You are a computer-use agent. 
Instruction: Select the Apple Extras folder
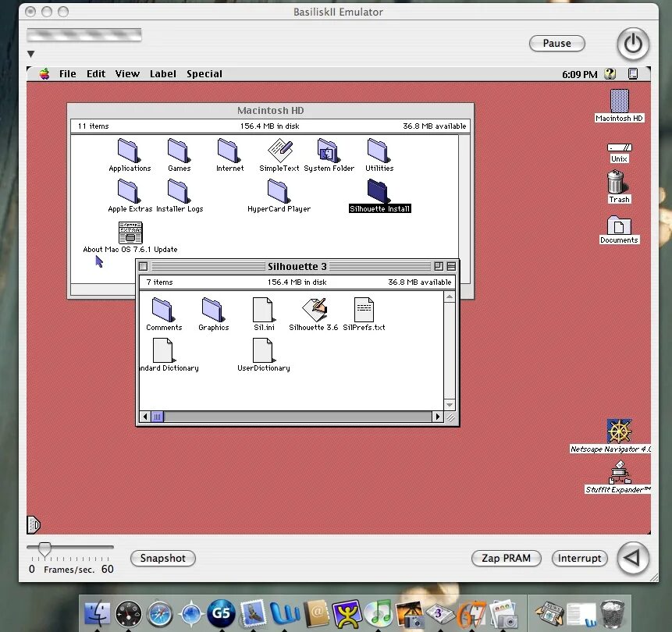pos(129,191)
